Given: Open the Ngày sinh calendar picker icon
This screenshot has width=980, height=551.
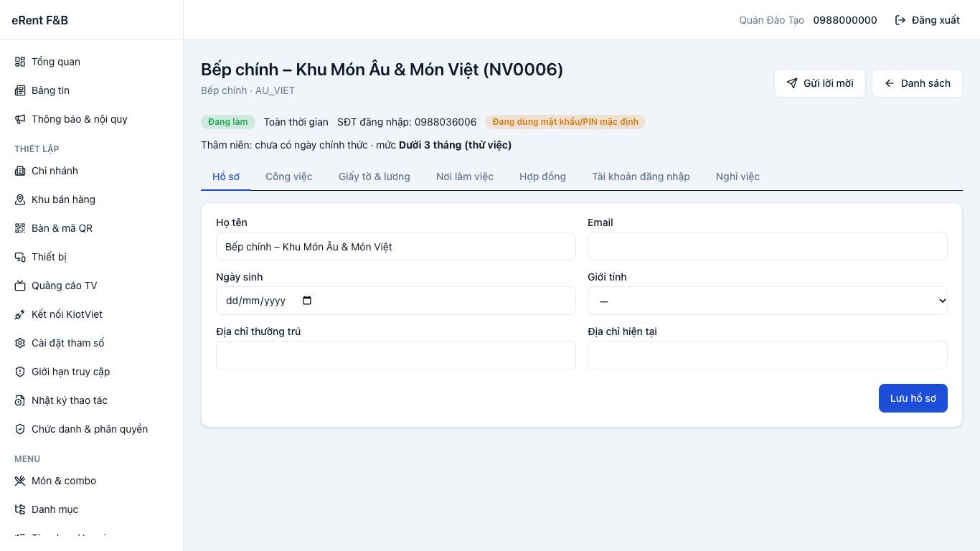Looking at the screenshot, I should pos(307,301).
